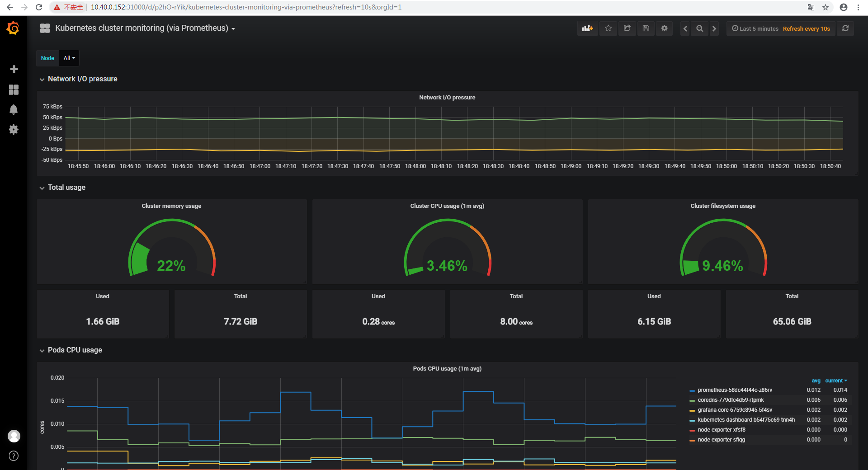
Task: Click the dashboard grid icon beside title
Action: [45, 28]
